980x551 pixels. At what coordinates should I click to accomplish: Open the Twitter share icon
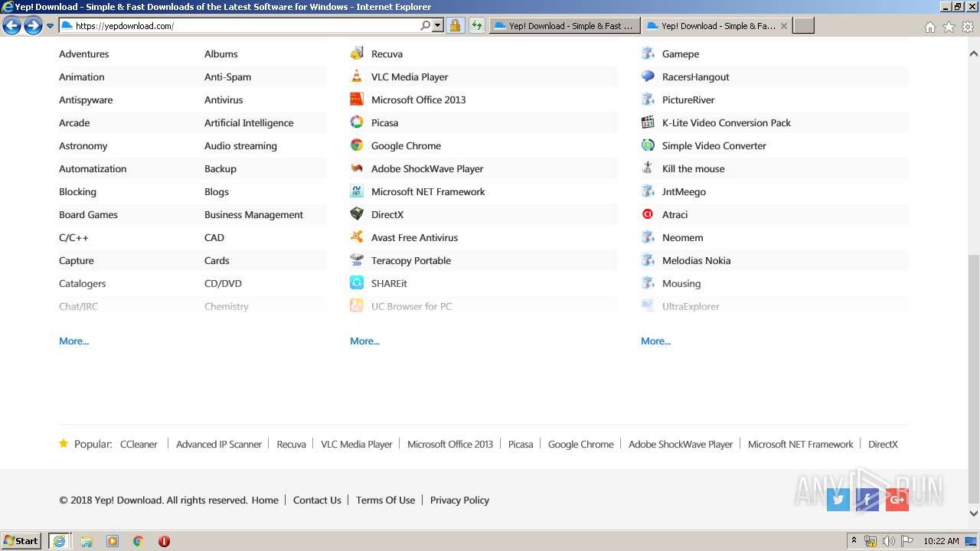coord(838,500)
